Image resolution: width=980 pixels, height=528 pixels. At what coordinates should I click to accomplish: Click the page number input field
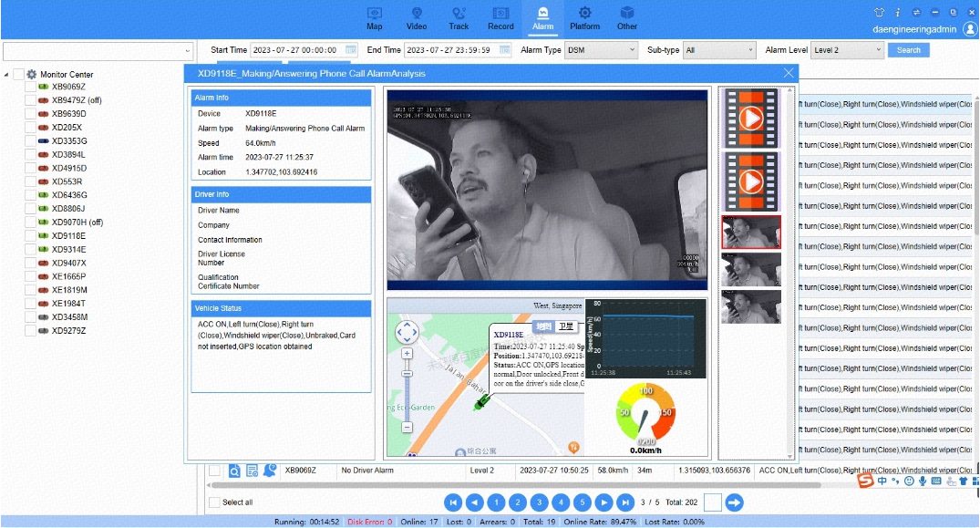(713, 502)
